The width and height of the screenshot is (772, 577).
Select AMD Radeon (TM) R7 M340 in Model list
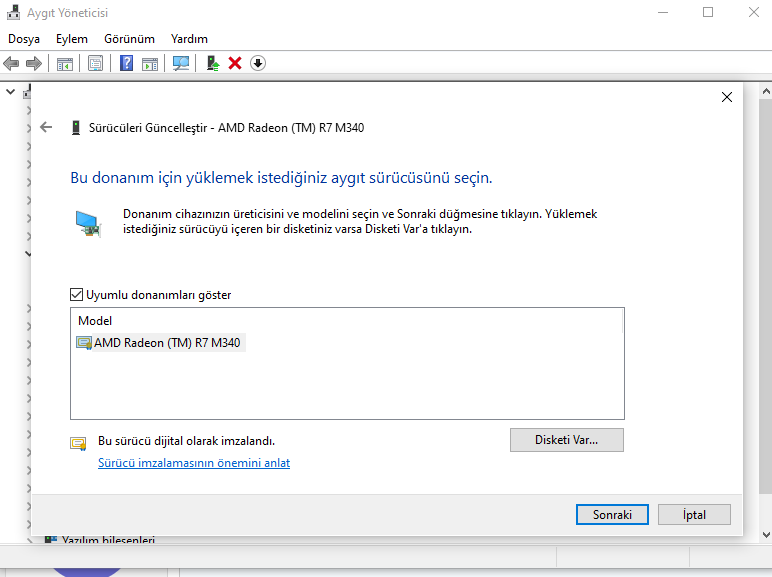coord(161,343)
